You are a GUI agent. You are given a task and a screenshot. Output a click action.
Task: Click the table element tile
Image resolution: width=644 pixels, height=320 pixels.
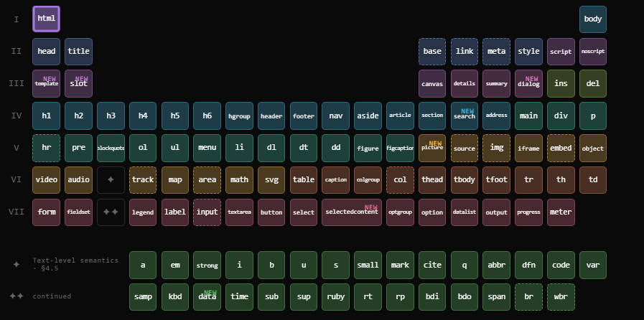tap(304, 180)
